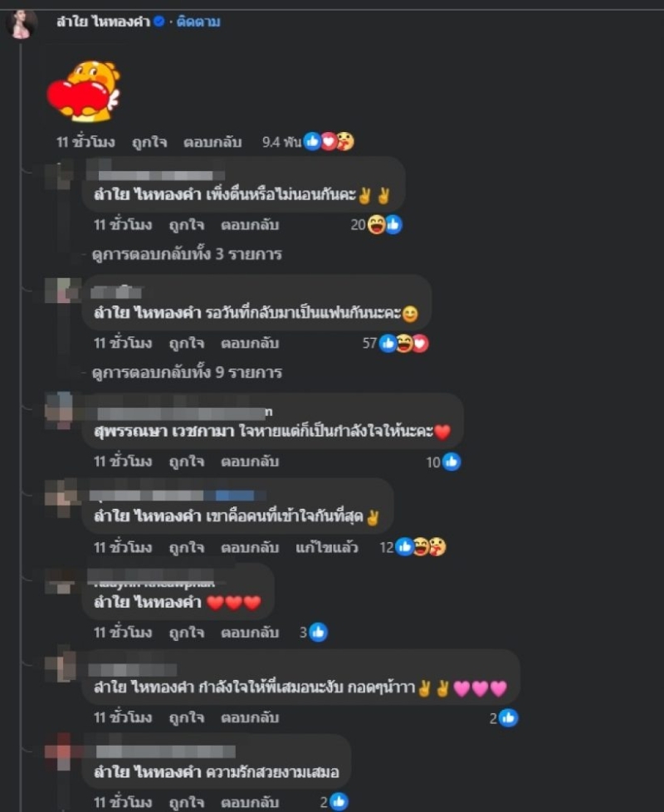Screen dimensions: 664x812
Task: Open reaction icons next to 9.4 พัน
Action: [329, 141]
